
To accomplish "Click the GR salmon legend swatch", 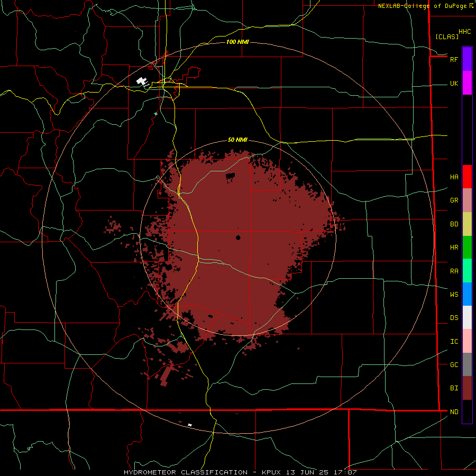I will (x=467, y=200).
